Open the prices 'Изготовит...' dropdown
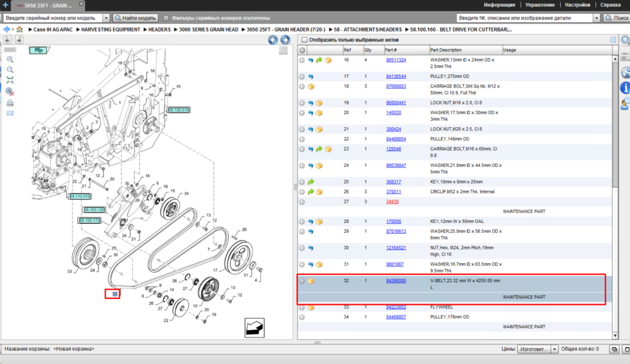Image resolution: width=630 pixels, height=364 pixels. click(554, 349)
